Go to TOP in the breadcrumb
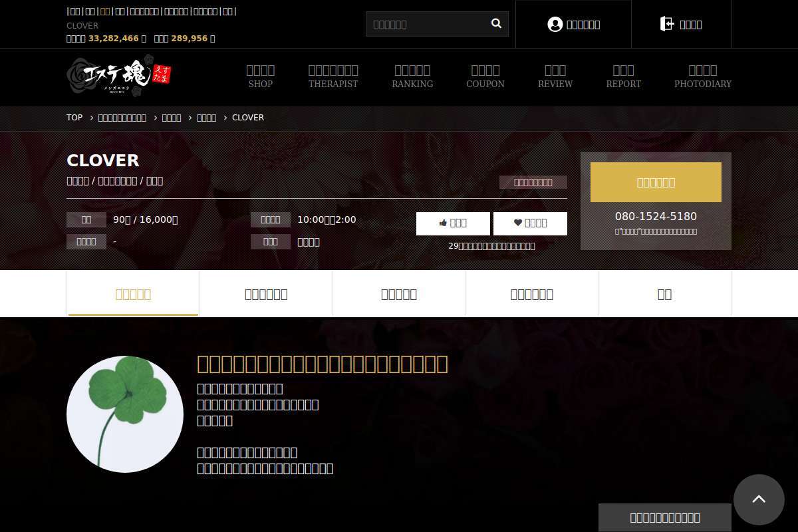 pos(74,118)
